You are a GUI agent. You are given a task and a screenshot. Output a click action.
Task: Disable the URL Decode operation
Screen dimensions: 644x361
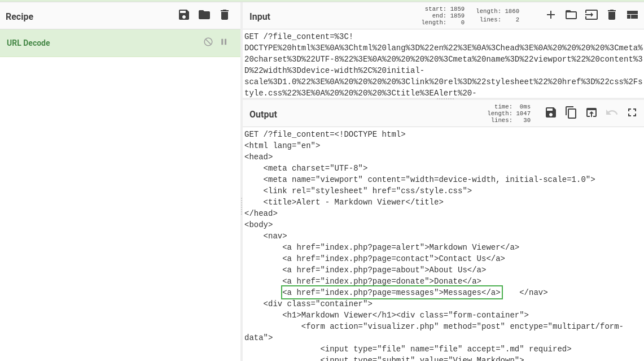[208, 42]
